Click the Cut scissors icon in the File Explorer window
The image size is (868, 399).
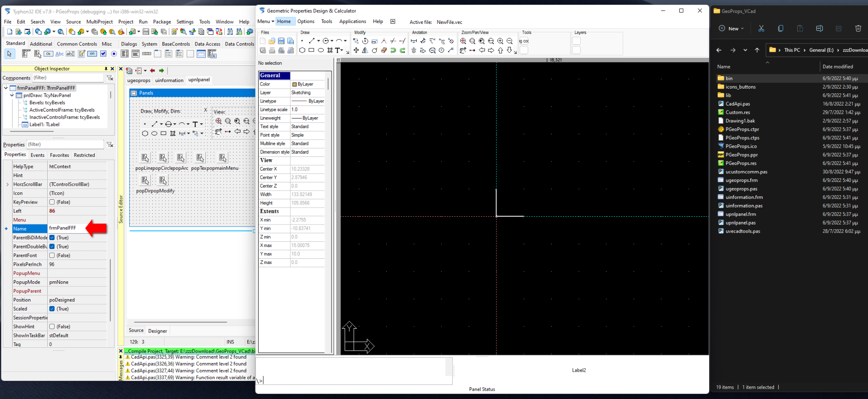(761, 28)
